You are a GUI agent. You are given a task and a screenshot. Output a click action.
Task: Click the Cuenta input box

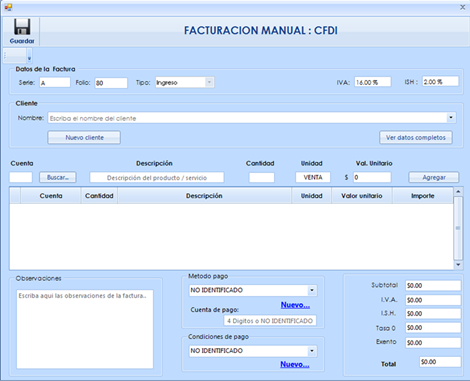pos(21,177)
